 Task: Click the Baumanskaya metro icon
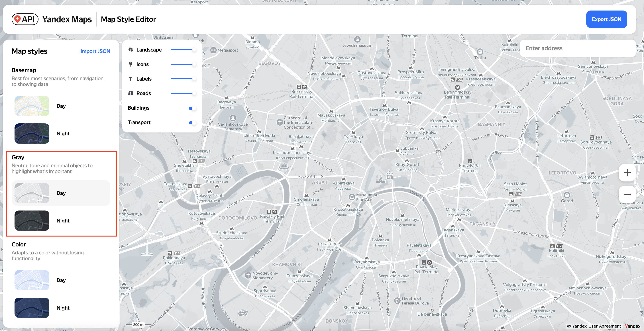[508, 103]
